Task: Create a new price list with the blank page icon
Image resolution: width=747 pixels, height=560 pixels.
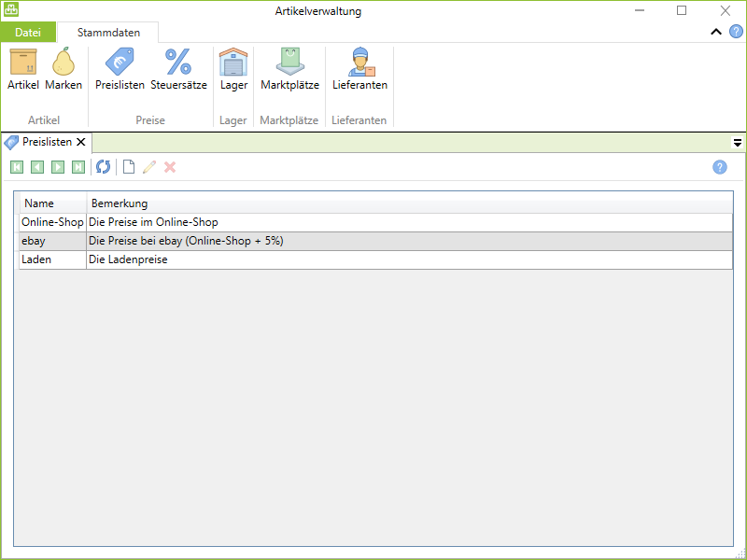Action: point(129,167)
